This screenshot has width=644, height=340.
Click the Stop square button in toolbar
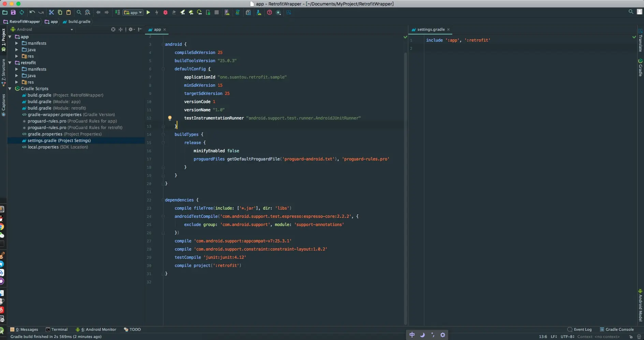click(x=217, y=13)
